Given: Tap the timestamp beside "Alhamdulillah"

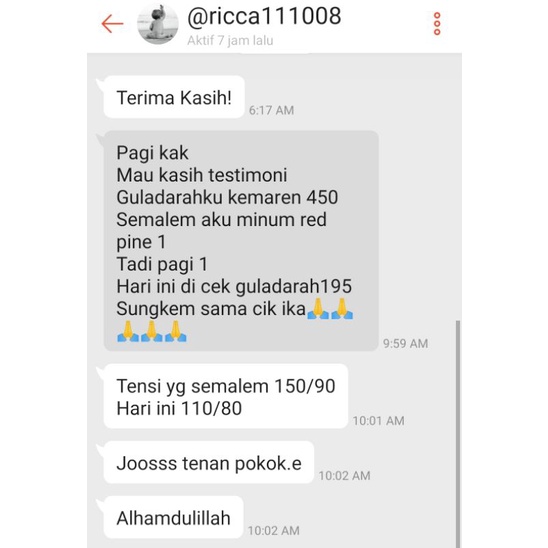Looking at the screenshot, I should pyautogui.click(x=274, y=531).
